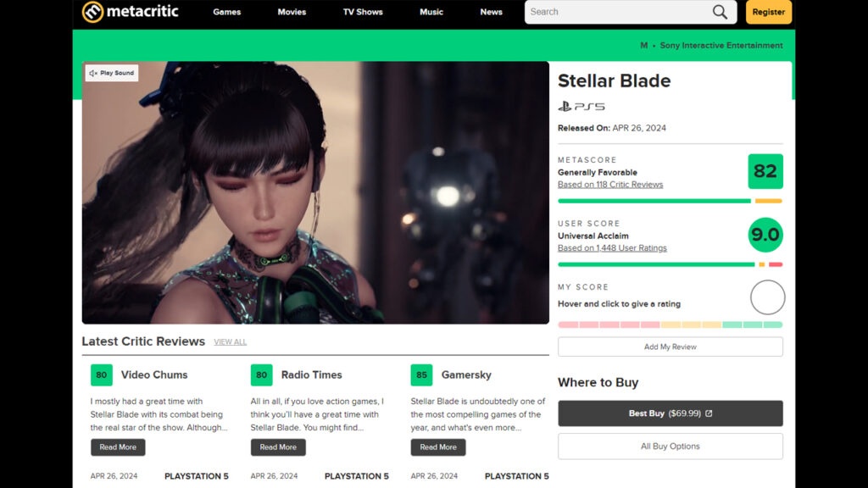
Task: Click the Register button
Action: (x=768, y=12)
